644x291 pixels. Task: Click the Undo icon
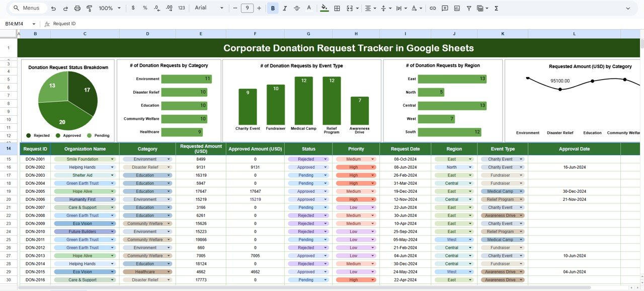click(53, 8)
